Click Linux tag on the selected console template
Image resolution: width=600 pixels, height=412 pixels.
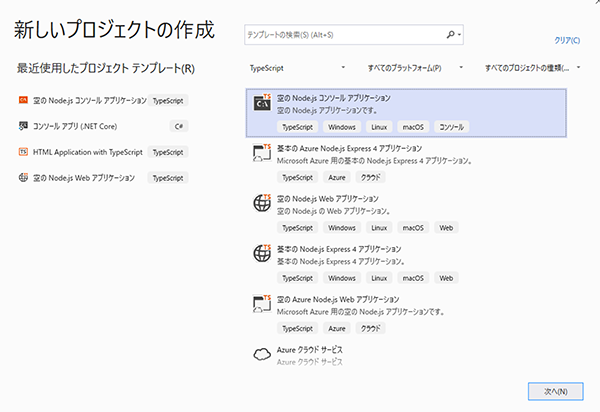[x=379, y=127]
